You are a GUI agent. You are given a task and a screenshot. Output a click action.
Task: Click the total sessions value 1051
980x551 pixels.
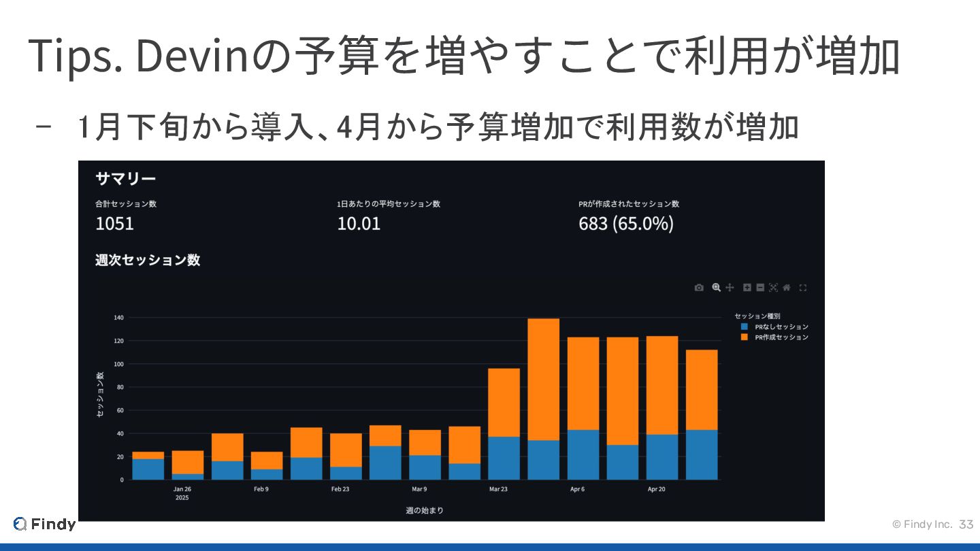114,223
